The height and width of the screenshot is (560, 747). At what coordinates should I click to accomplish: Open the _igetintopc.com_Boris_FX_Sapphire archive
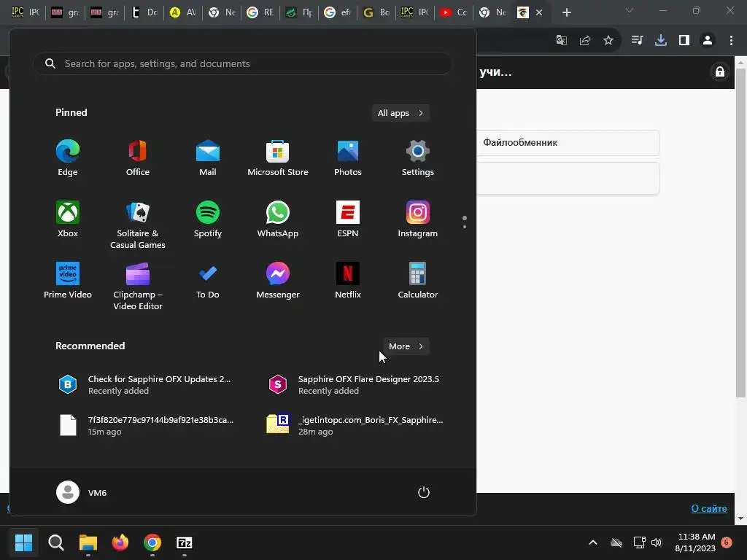tap(355, 425)
